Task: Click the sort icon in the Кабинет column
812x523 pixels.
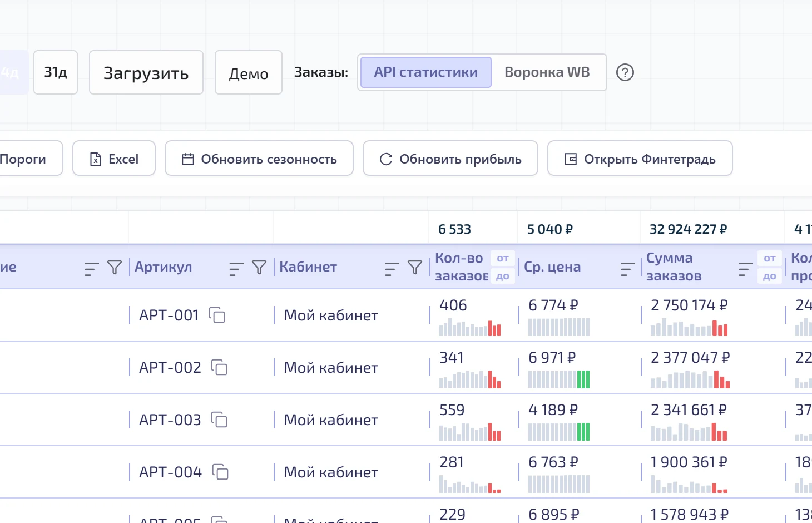Action: pyautogui.click(x=392, y=269)
